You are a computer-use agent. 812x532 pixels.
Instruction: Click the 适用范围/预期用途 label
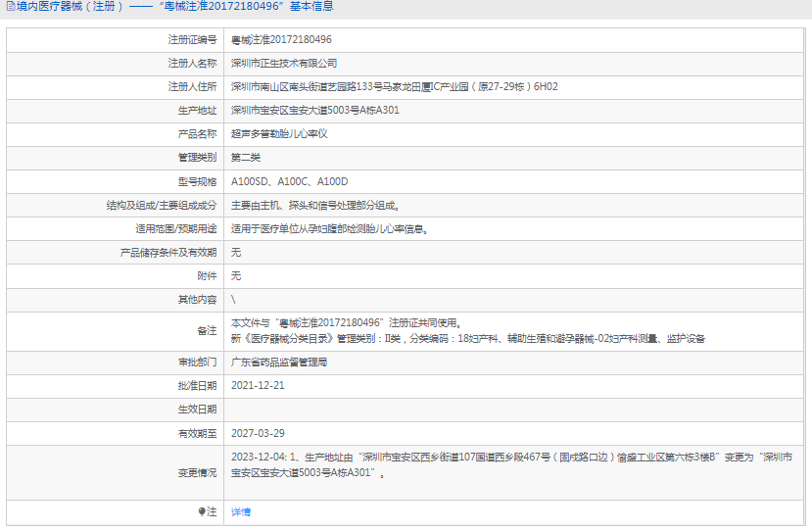pyautogui.click(x=176, y=228)
